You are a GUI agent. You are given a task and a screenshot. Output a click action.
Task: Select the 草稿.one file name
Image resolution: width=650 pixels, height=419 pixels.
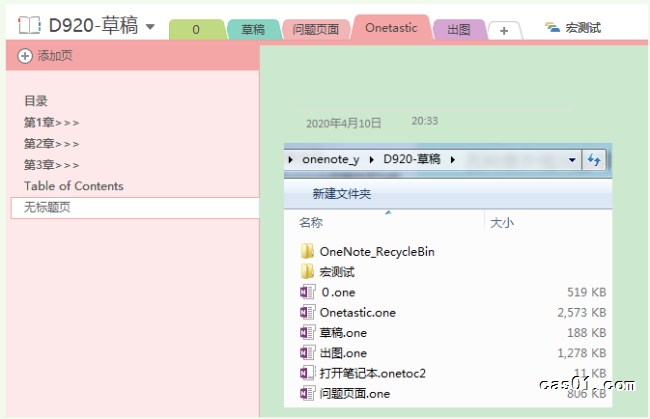click(343, 333)
